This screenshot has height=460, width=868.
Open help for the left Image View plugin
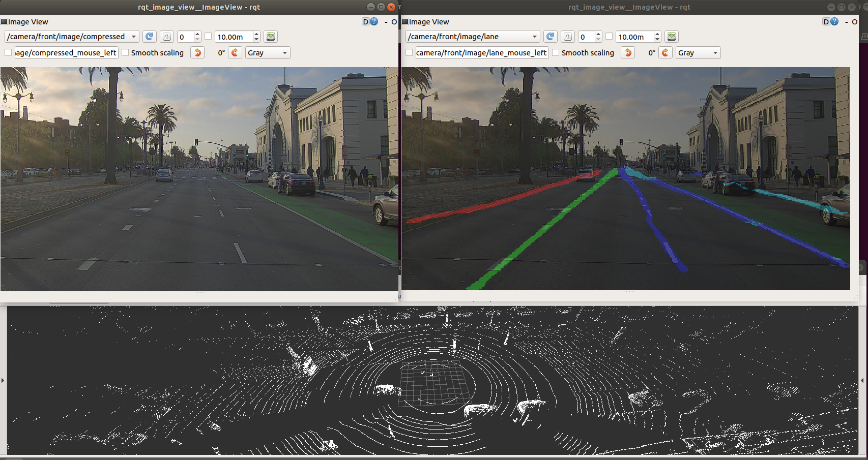click(x=374, y=21)
